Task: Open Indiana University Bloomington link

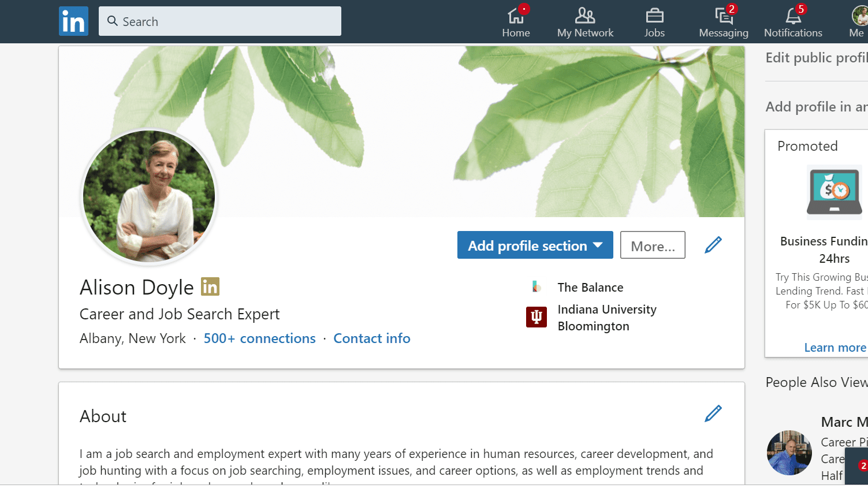Action: 607,318
